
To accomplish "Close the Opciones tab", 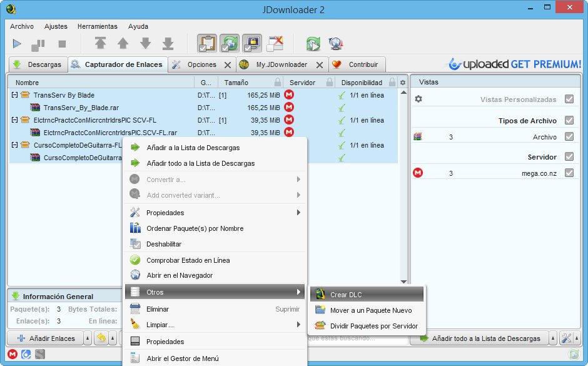I will pyautogui.click(x=228, y=65).
